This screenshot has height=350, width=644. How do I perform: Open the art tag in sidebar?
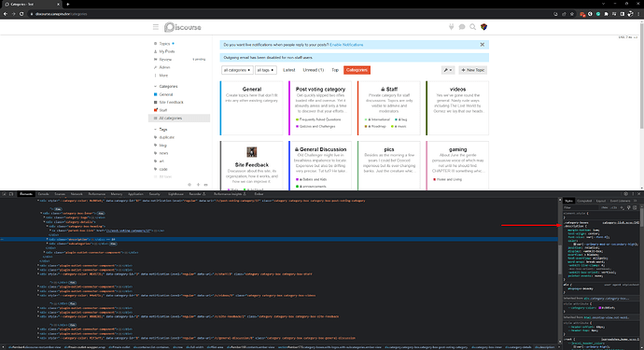pyautogui.click(x=161, y=161)
